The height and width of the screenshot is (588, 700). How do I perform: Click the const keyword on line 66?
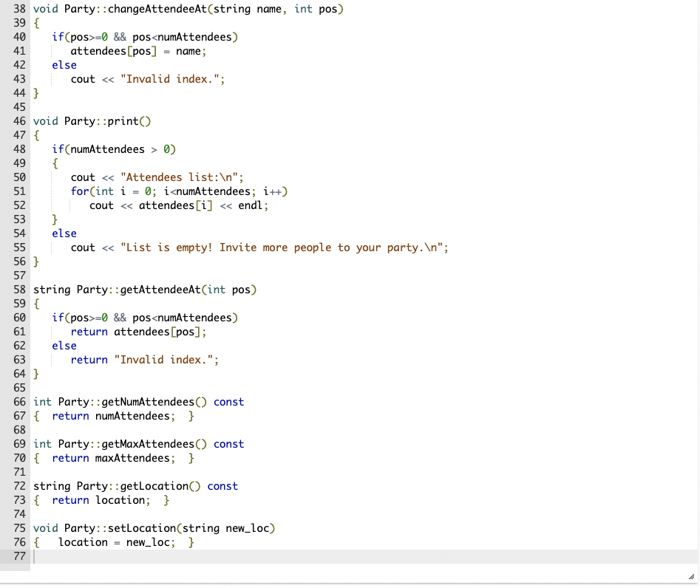228,402
